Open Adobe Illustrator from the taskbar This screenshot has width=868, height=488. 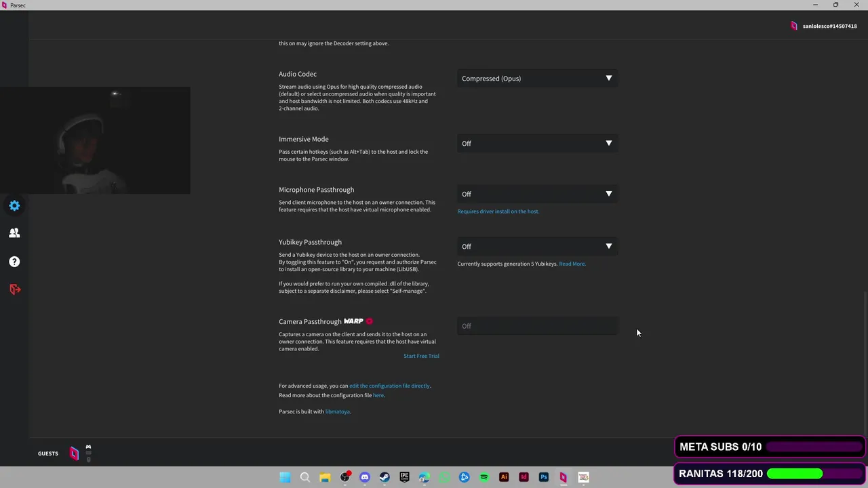pyautogui.click(x=504, y=477)
